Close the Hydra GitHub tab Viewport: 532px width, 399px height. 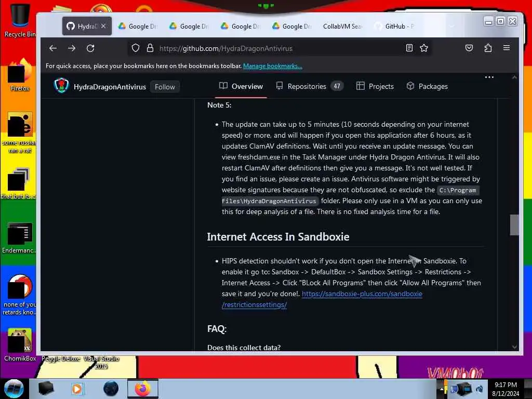[103, 26]
